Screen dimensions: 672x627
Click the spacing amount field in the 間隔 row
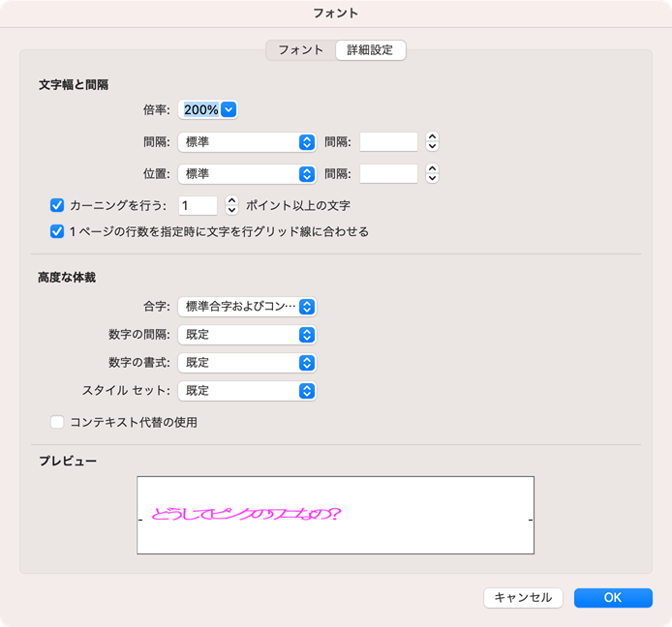pos(388,142)
